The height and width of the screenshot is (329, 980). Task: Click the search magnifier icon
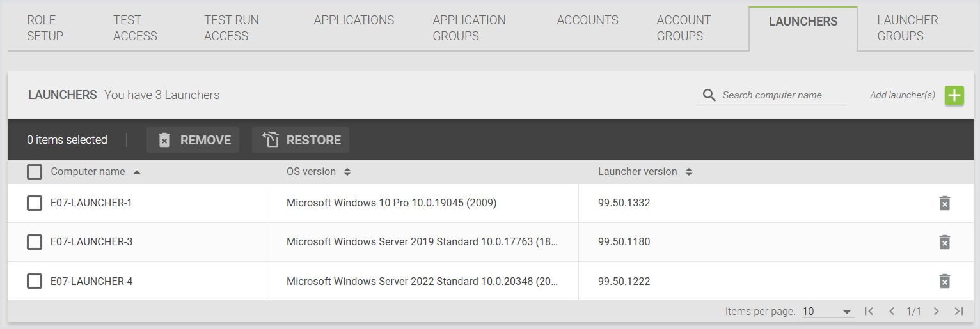coord(709,95)
